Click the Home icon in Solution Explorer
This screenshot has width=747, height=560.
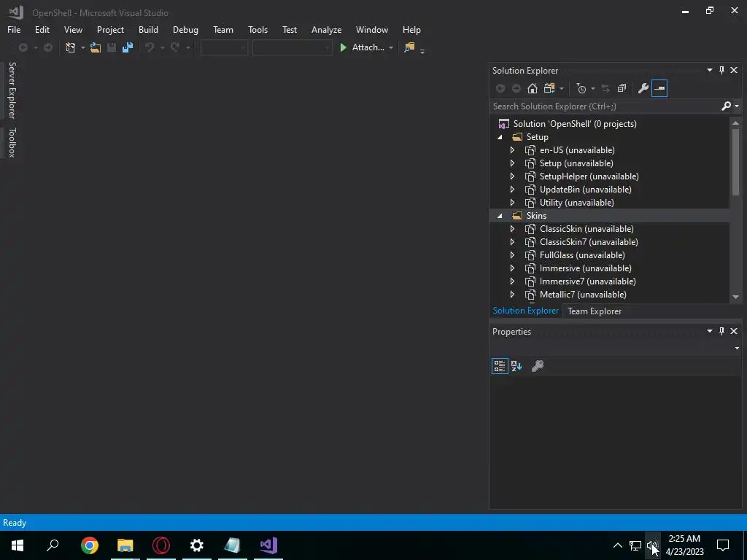pos(532,88)
